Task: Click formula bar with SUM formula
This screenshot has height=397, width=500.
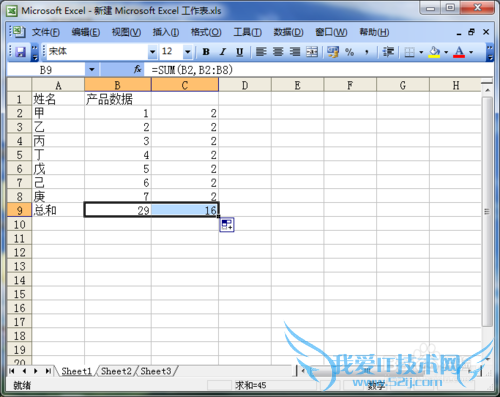Action: (320, 70)
